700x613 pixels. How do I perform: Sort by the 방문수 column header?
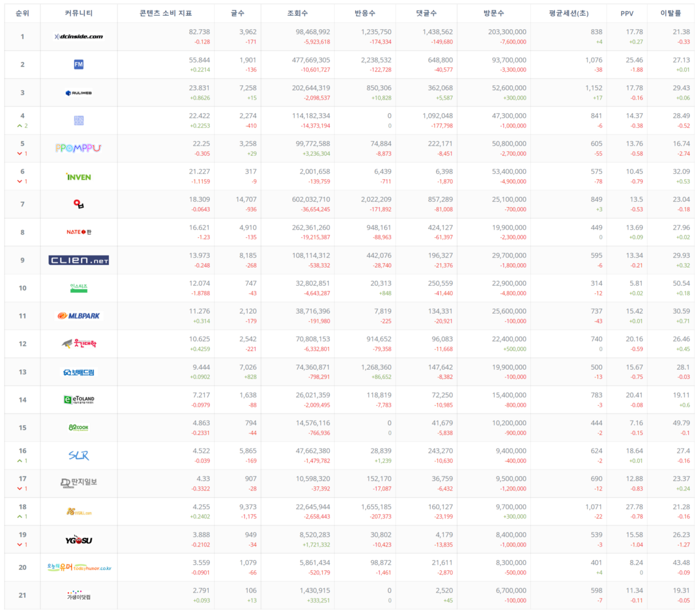[x=494, y=13]
